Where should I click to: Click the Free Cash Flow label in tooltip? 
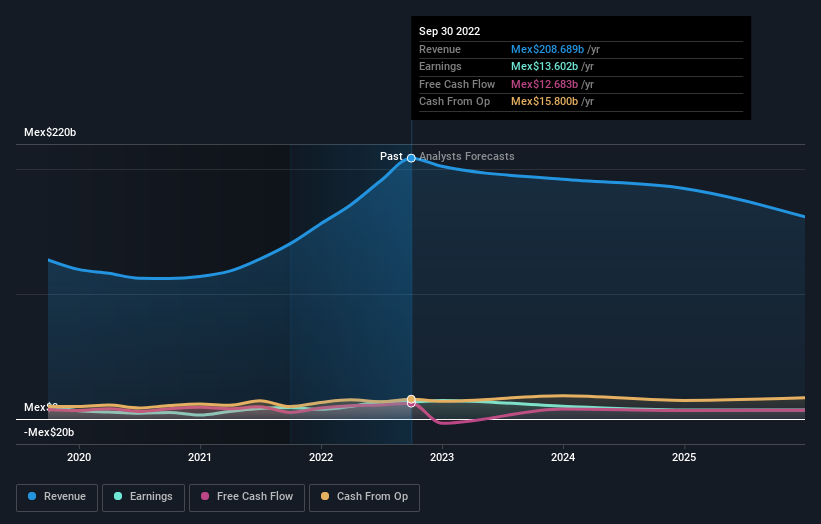[x=457, y=84]
